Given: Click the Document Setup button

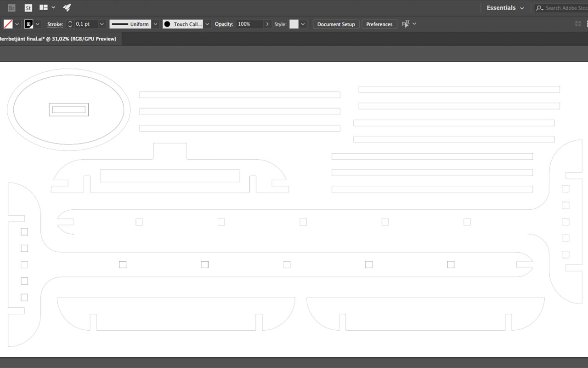Looking at the screenshot, I should 336,24.
